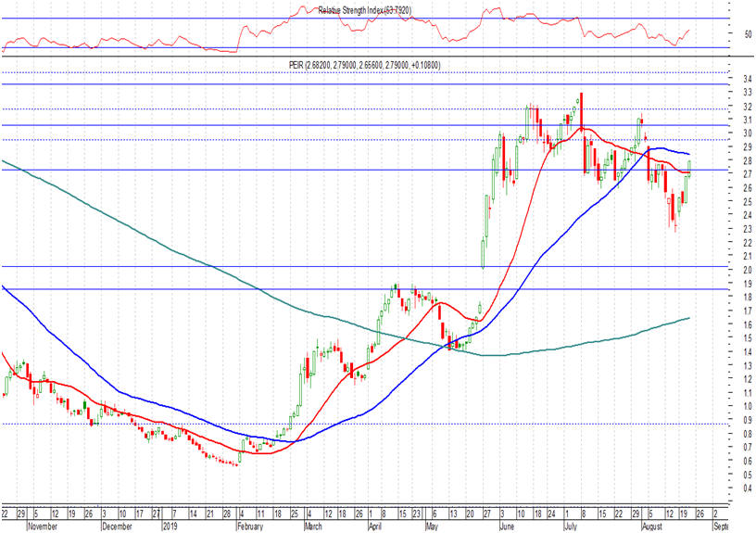756x533 pixels.
Task: Click the right end of the teal moving average
Action: pyautogui.click(x=689, y=318)
